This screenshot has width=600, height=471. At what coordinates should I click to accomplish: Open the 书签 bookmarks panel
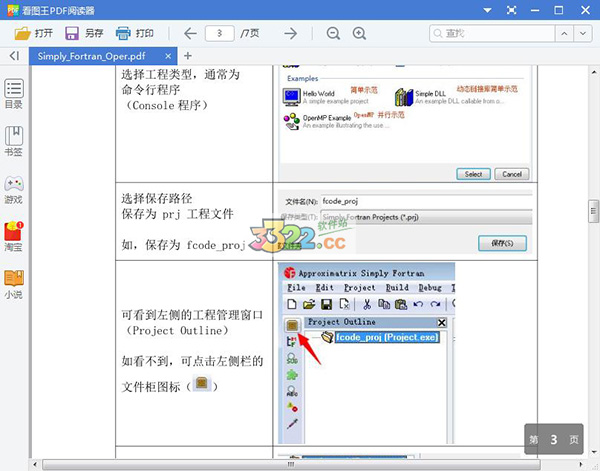14,142
